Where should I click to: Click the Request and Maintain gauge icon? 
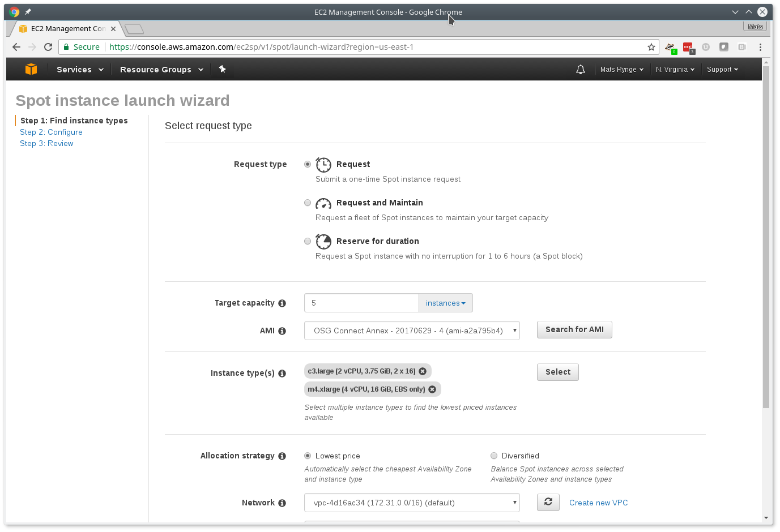pos(323,203)
